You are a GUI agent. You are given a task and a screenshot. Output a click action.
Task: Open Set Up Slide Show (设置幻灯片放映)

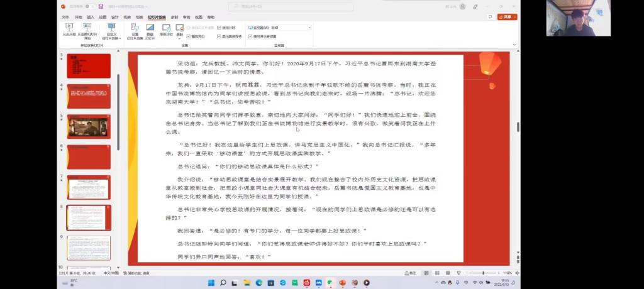[135, 31]
